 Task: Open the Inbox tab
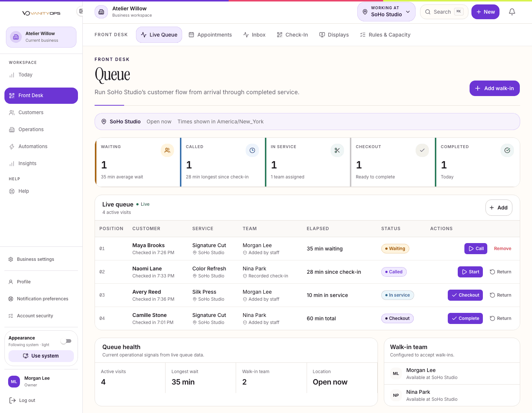tap(255, 35)
